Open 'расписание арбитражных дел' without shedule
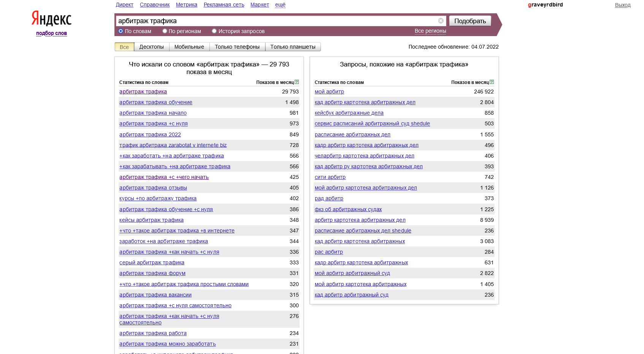The image size is (644, 354). pos(352,134)
